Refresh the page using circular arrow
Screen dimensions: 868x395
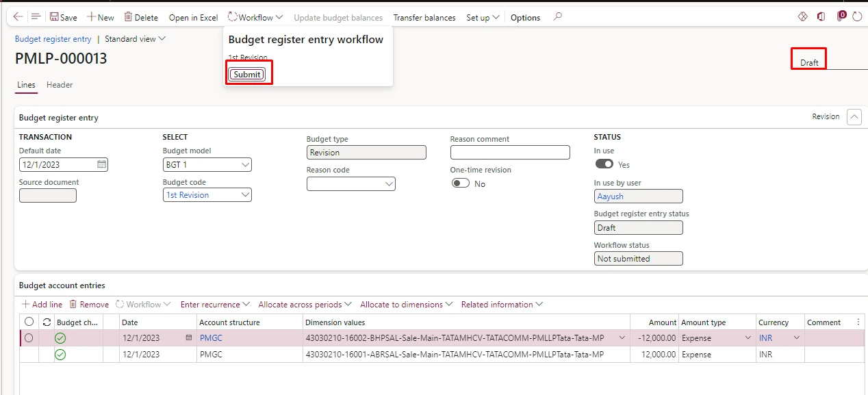click(x=858, y=16)
